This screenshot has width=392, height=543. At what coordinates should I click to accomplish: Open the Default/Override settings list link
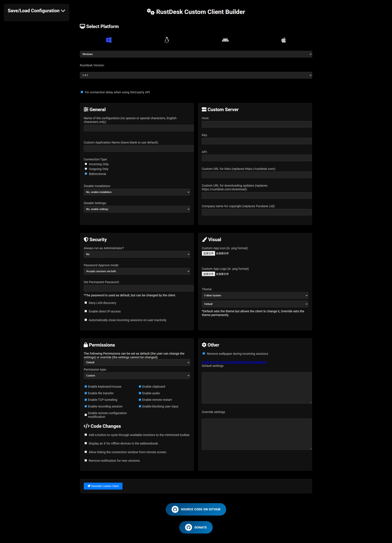(x=234, y=362)
